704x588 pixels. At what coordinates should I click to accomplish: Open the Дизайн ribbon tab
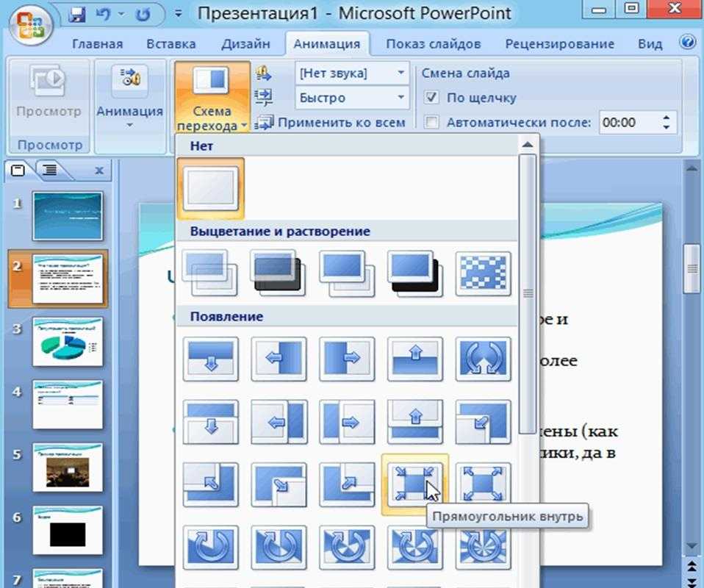(245, 44)
